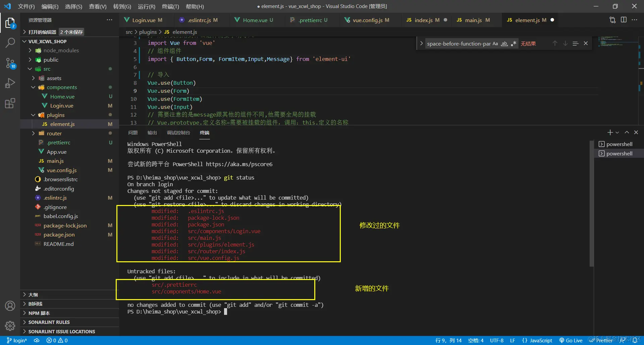
Task: Switch to the 调试控制台 panel tab
Action: pos(178,133)
